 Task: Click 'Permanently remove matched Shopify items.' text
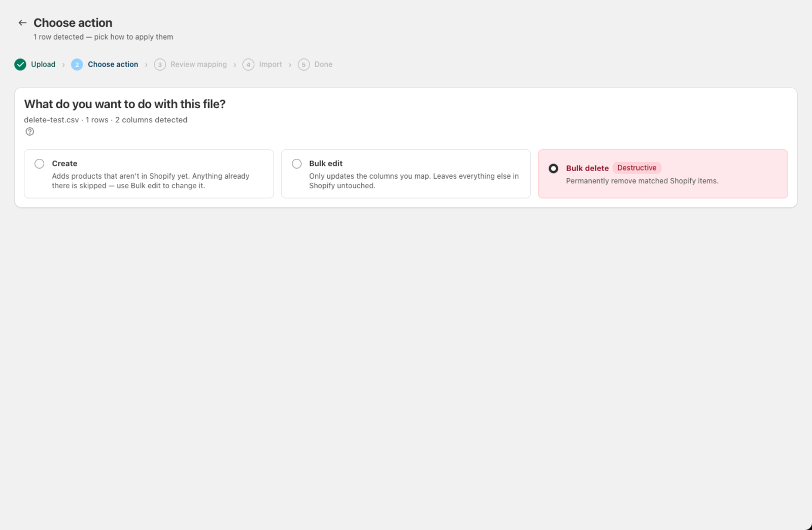point(642,181)
